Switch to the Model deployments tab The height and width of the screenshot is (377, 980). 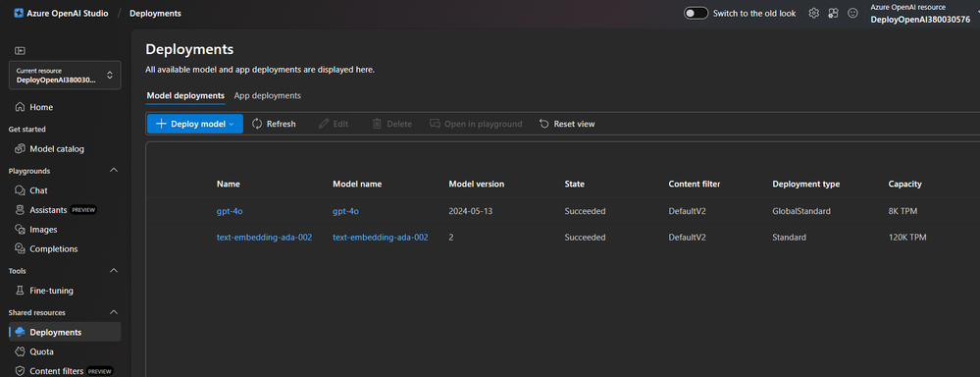click(185, 95)
